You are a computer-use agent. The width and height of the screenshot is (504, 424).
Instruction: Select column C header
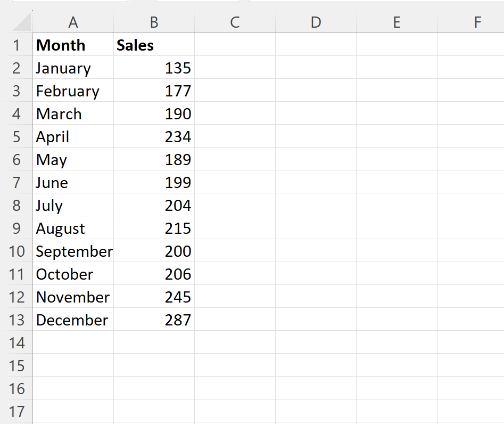[235, 22]
